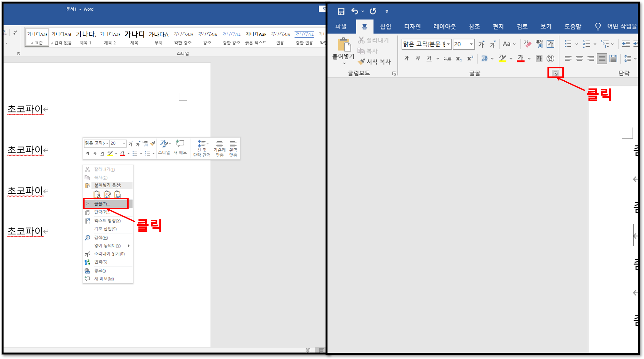
Task: Switch to the 삽입 ribbon tab
Action: coord(385,27)
